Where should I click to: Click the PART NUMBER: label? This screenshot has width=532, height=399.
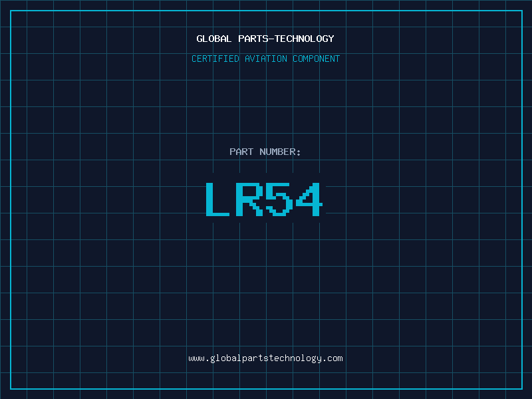point(265,152)
